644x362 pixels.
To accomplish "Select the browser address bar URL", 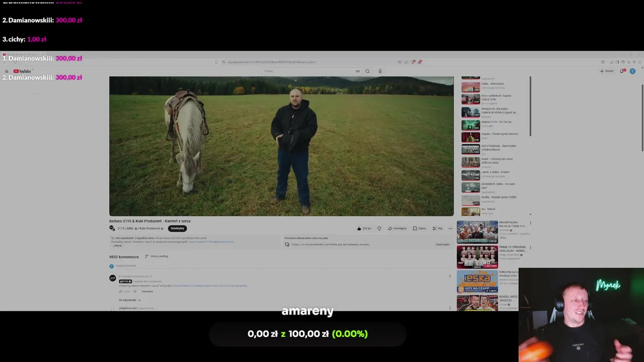I will tap(272, 62).
